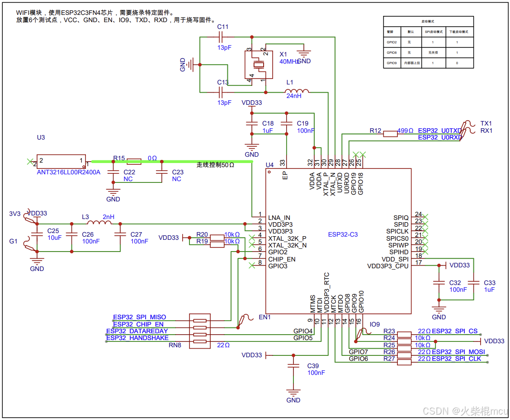Click the G1 ground test point symbol
The image size is (510, 420).
click(x=30, y=244)
